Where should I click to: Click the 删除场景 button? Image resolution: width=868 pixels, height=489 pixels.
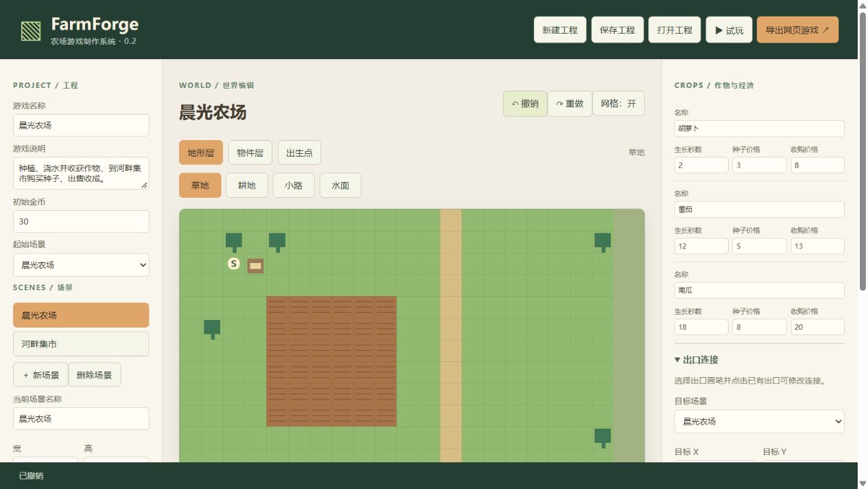[94, 375]
